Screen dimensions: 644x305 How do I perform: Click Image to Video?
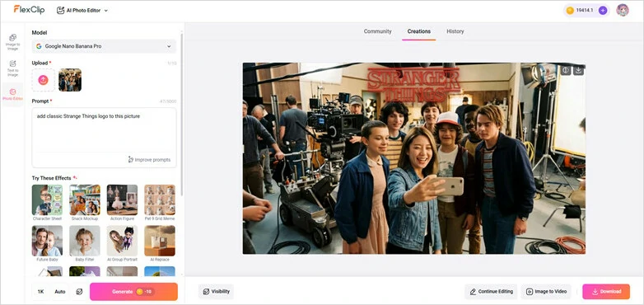click(x=547, y=292)
